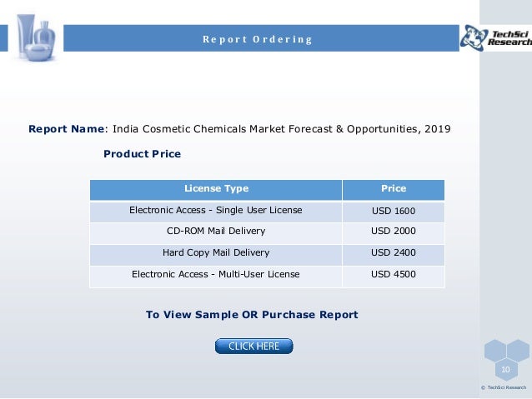The image size is (532, 399).
Task: Click the Report Ordering header banner
Action: click(261, 38)
